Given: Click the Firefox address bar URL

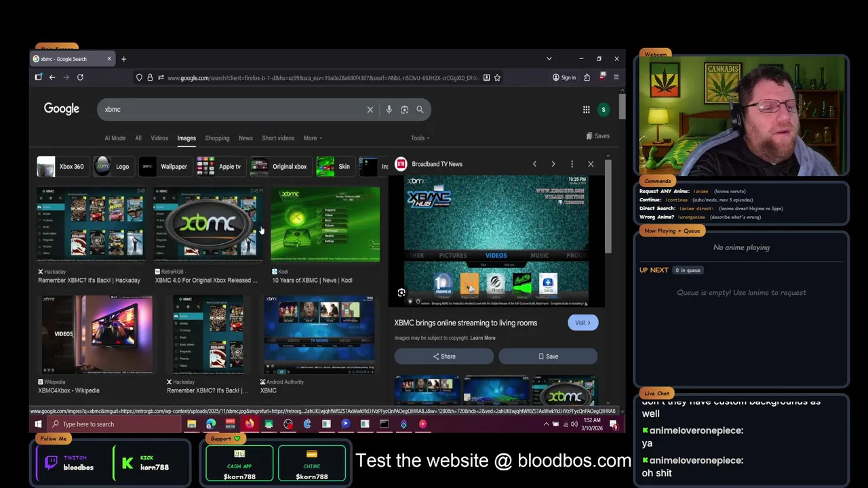Looking at the screenshot, I should (x=323, y=77).
